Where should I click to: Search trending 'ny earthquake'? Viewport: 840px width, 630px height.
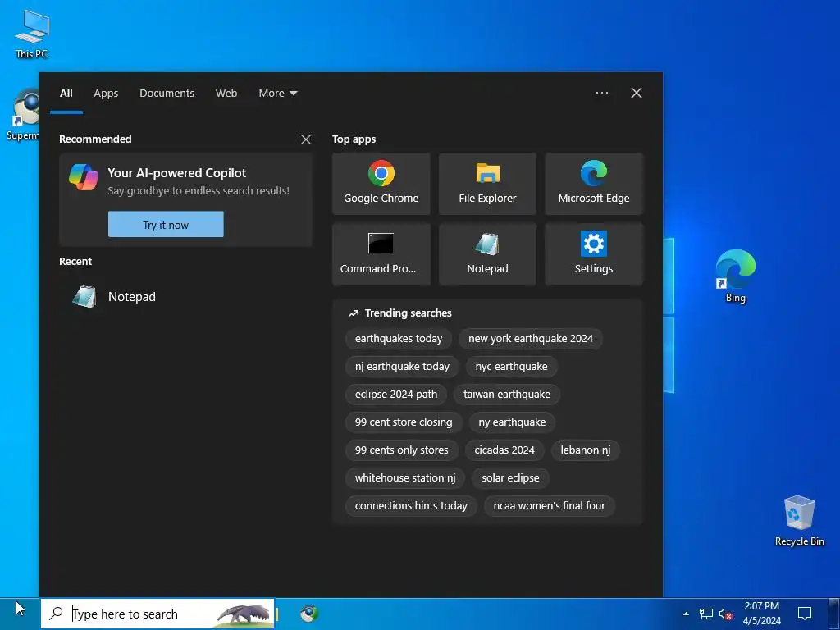pos(512,422)
